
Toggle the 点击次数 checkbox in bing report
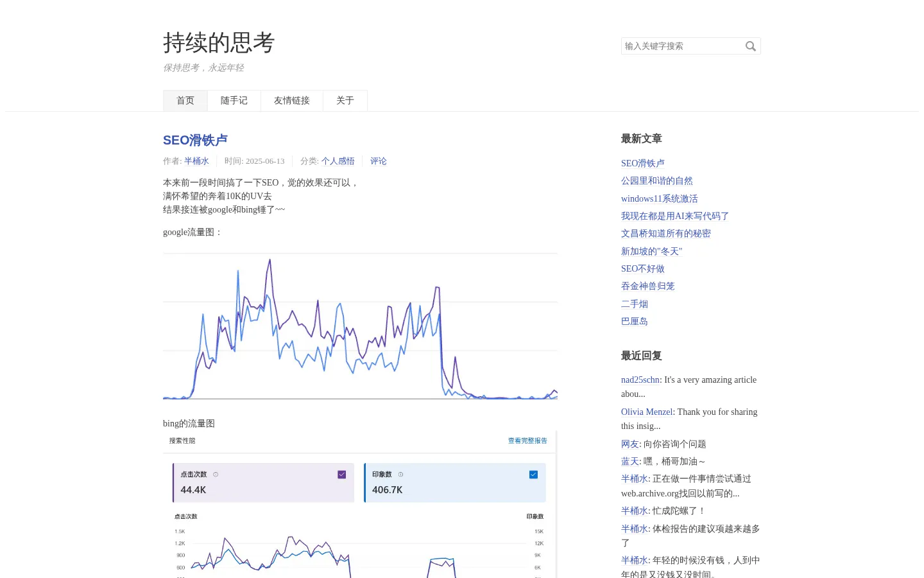click(341, 475)
